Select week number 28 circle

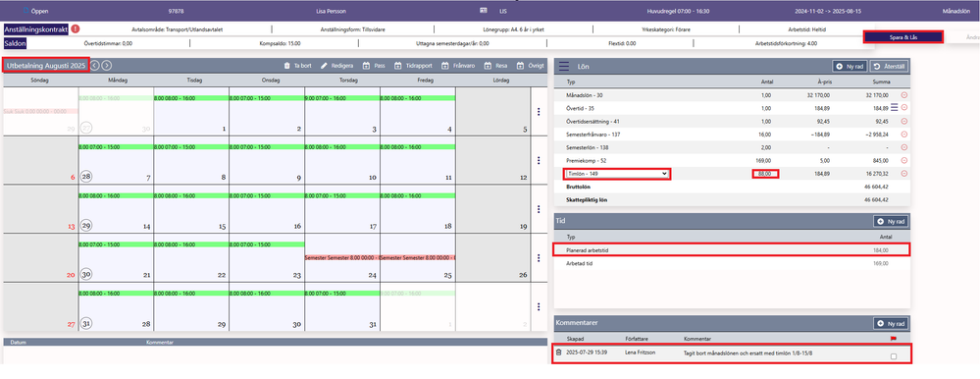(86, 177)
